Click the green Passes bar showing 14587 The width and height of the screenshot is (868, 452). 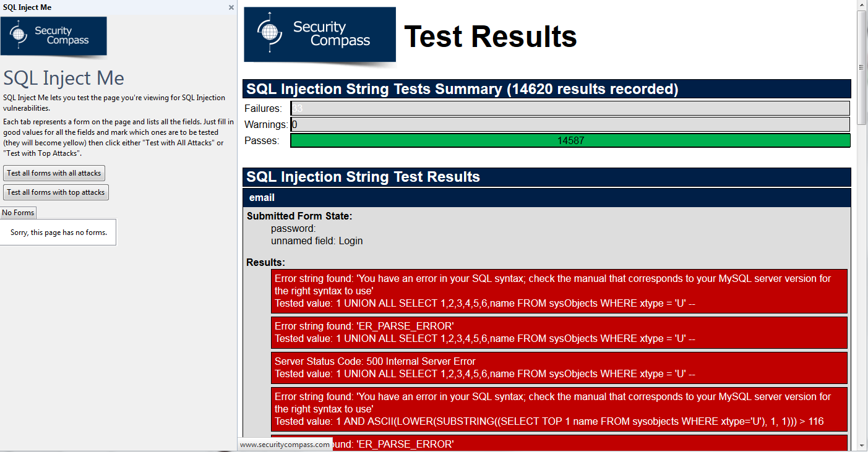pos(570,141)
